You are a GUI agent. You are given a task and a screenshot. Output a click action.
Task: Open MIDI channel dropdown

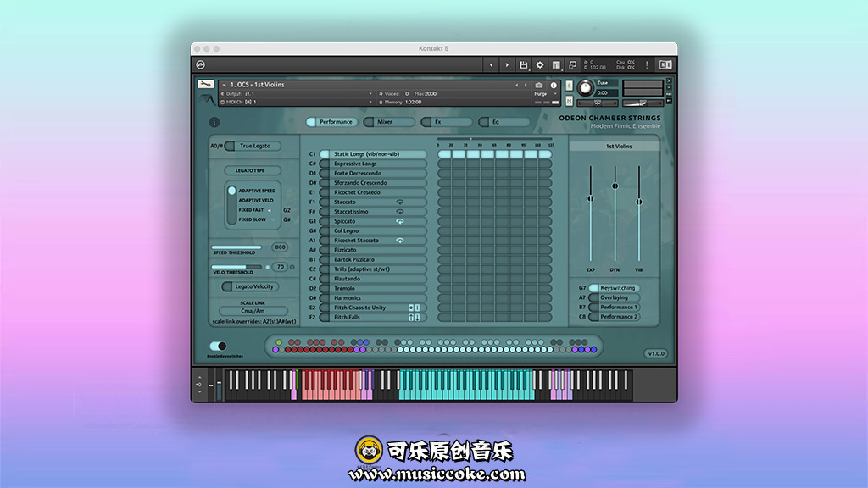[297, 102]
